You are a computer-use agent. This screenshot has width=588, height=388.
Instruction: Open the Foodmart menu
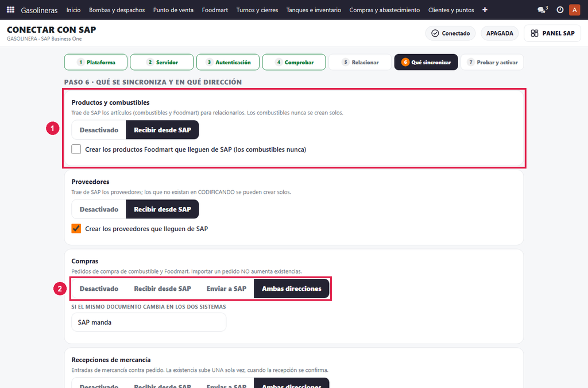tap(215, 10)
